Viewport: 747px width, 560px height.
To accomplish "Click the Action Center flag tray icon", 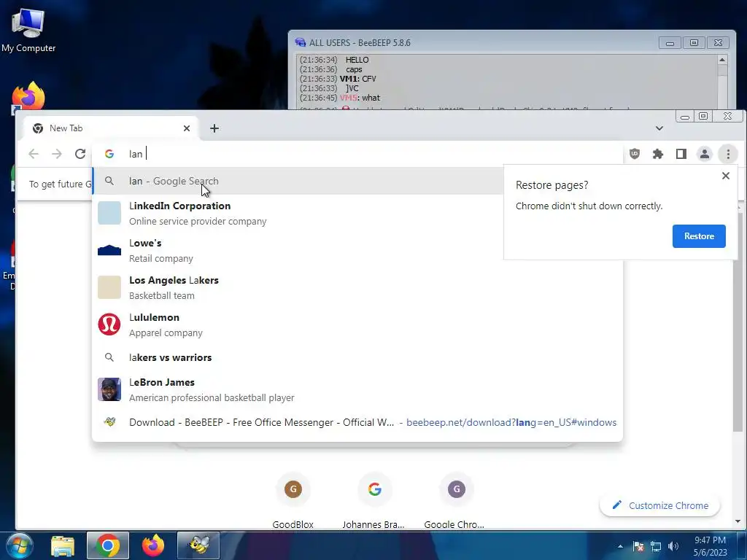I will click(638, 546).
